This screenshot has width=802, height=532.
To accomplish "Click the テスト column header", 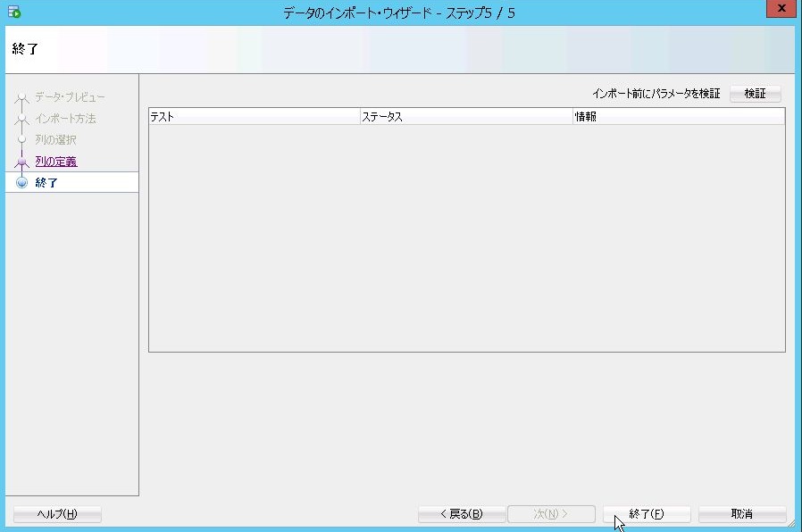I will pos(254,117).
